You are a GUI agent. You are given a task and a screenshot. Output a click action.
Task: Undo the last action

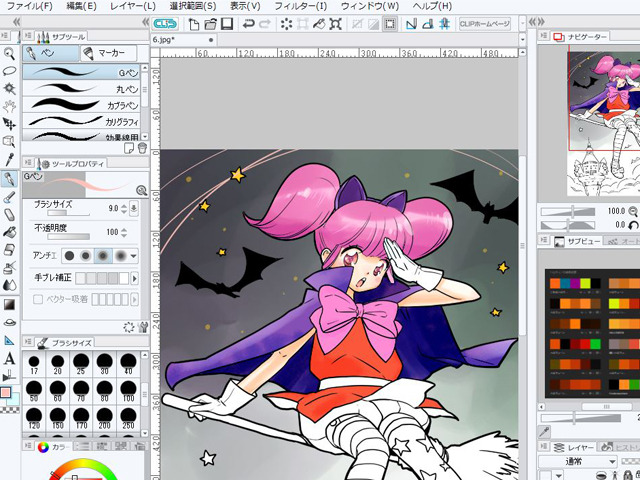point(248,24)
